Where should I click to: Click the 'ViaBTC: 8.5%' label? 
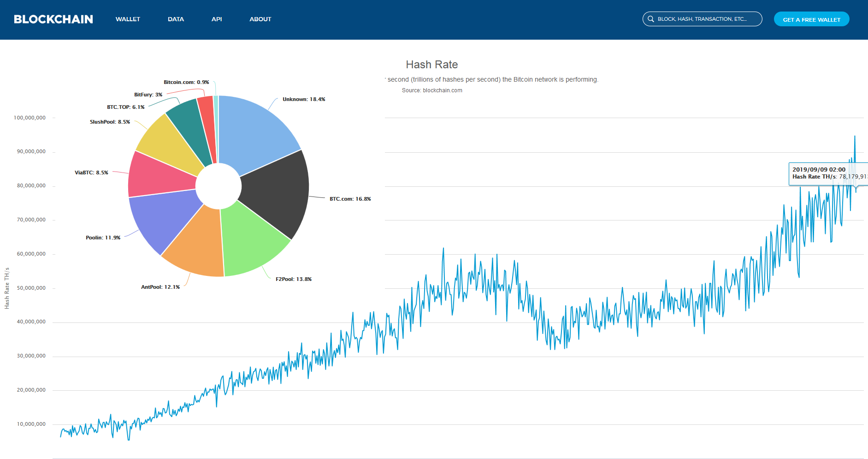(91, 173)
